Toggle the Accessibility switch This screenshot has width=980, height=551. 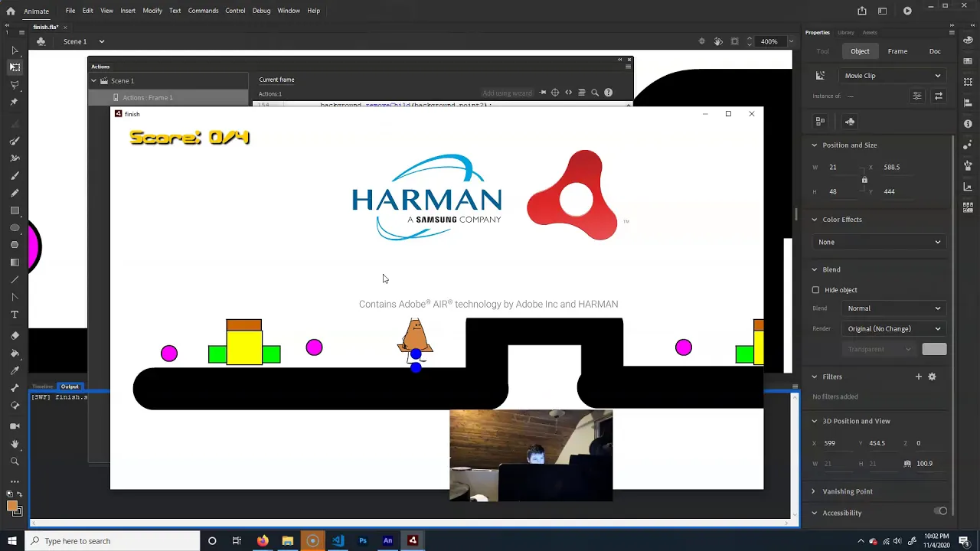click(x=941, y=511)
